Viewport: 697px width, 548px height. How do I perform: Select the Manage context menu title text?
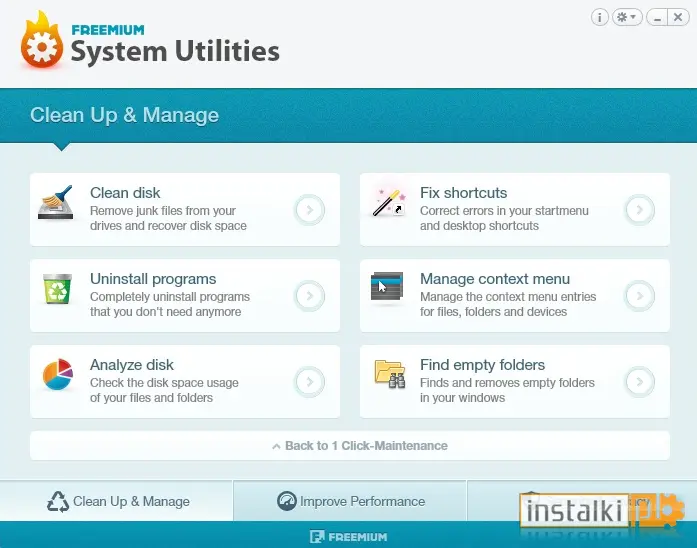point(495,279)
